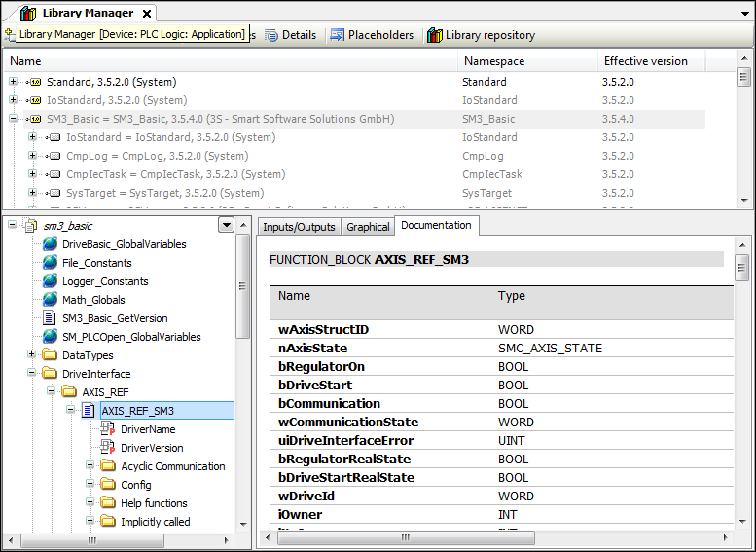The height and width of the screenshot is (552, 756).
Task: Click the Details list icon
Action: tap(271, 35)
